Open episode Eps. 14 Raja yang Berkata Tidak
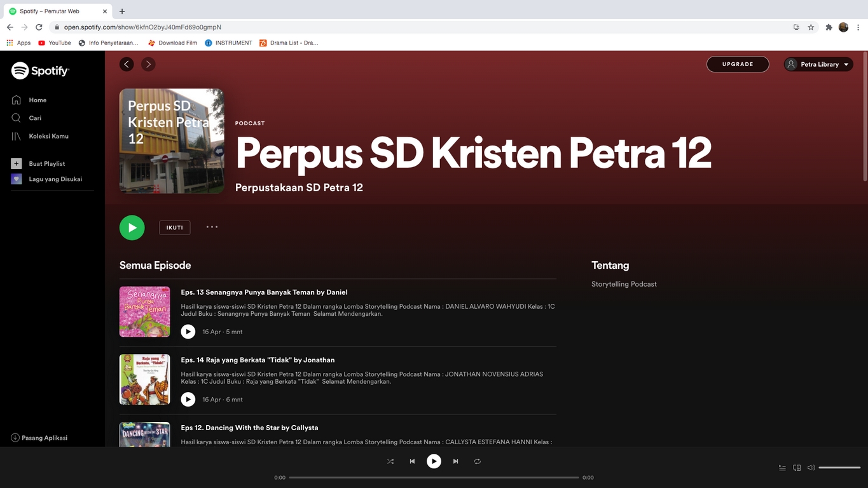The width and height of the screenshot is (868, 488). tap(258, 360)
